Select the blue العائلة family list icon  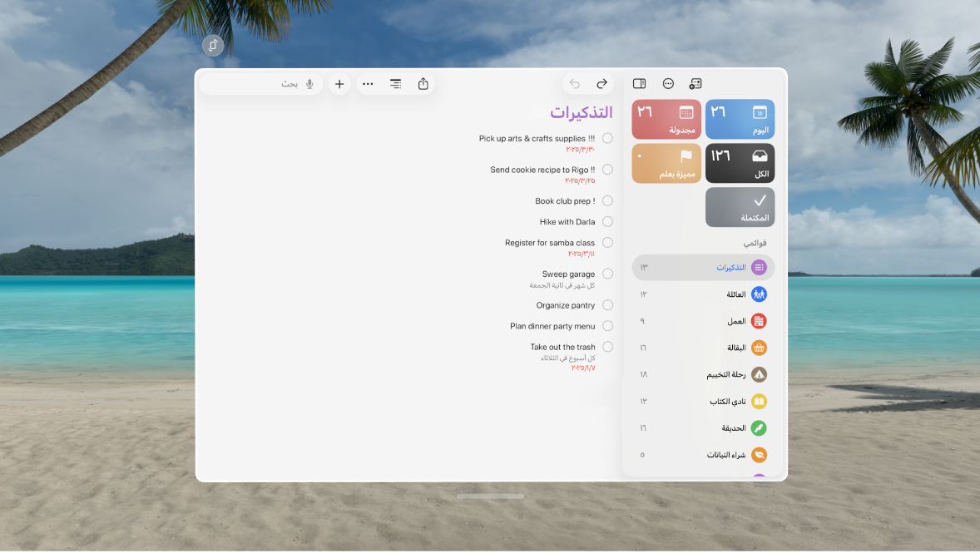tap(758, 294)
